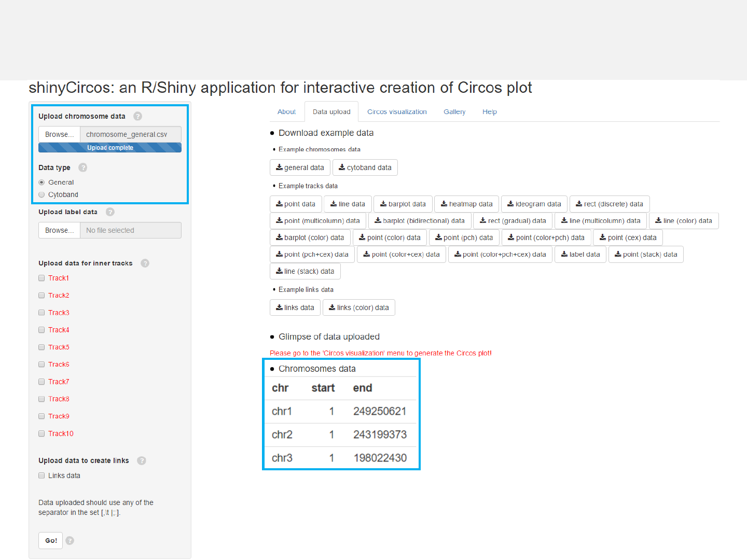Tick the Track4 checkbox
Image resolution: width=747 pixels, height=560 pixels.
point(41,330)
